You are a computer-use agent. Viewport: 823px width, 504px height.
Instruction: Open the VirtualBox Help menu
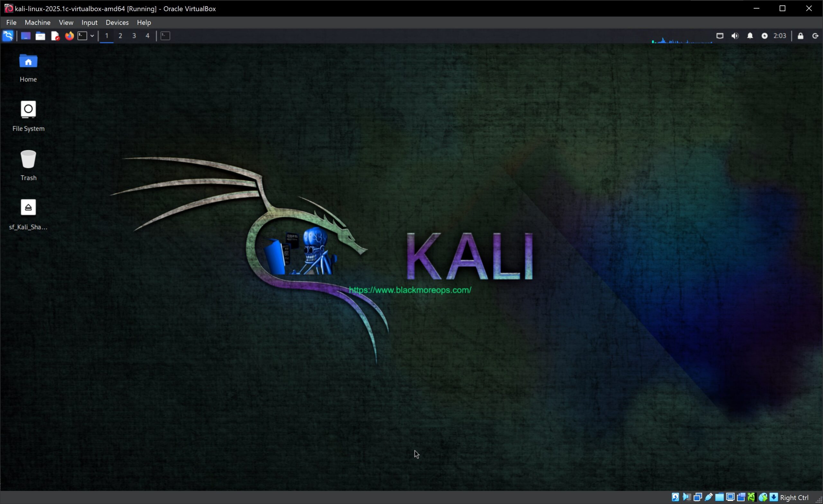point(144,22)
